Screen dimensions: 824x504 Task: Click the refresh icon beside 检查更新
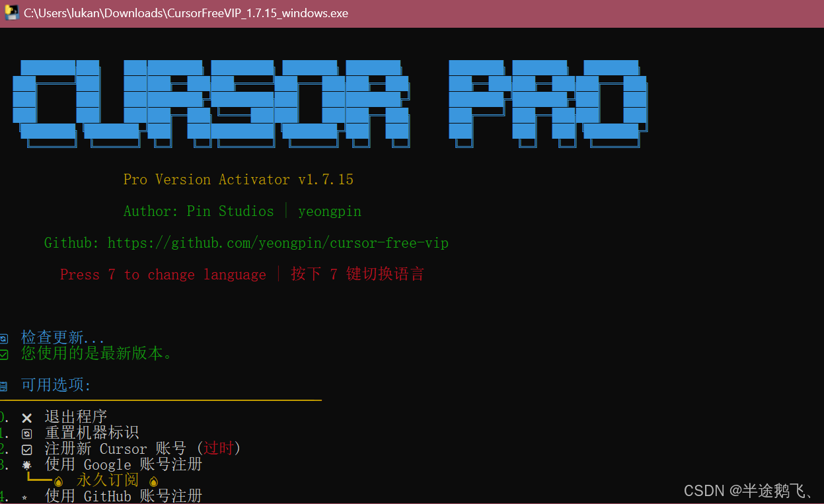point(3,339)
